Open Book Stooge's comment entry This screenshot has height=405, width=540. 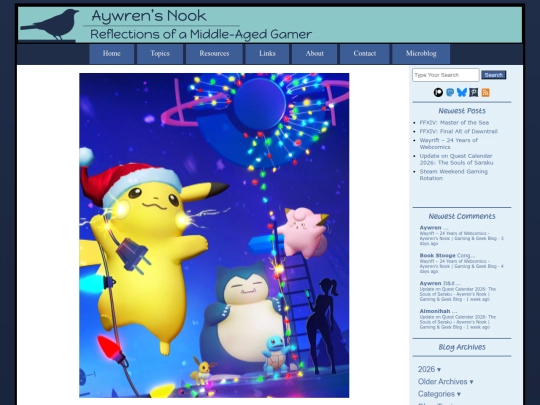(461, 263)
